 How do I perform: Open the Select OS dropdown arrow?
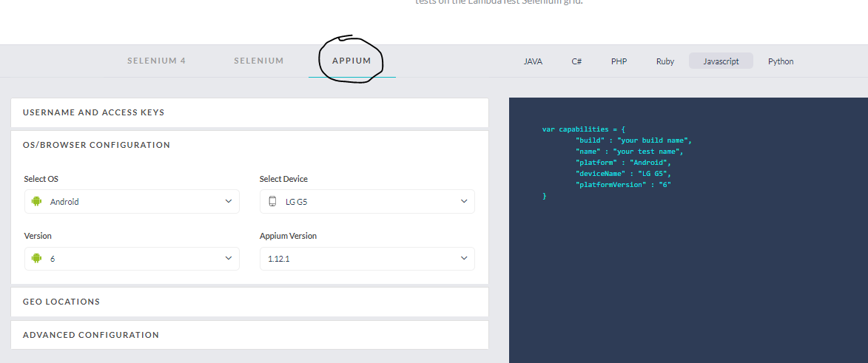(228, 201)
